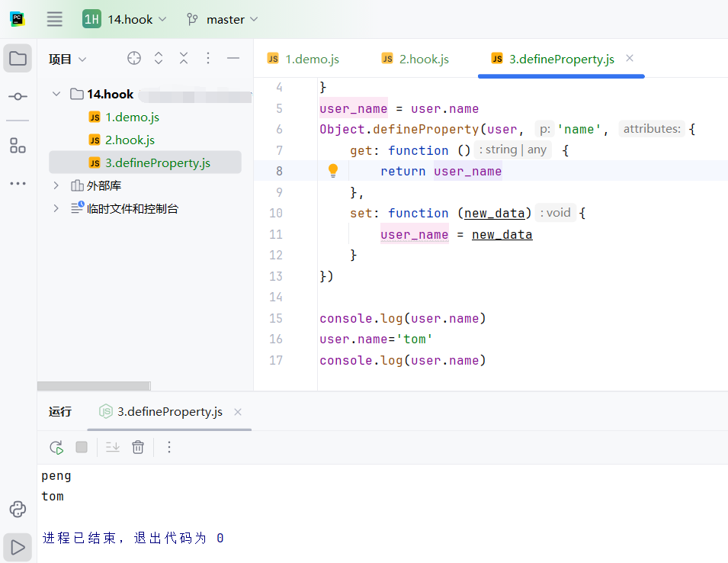Image resolution: width=728 pixels, height=563 pixels.
Task: Expand the 外部库 node
Action: point(56,185)
